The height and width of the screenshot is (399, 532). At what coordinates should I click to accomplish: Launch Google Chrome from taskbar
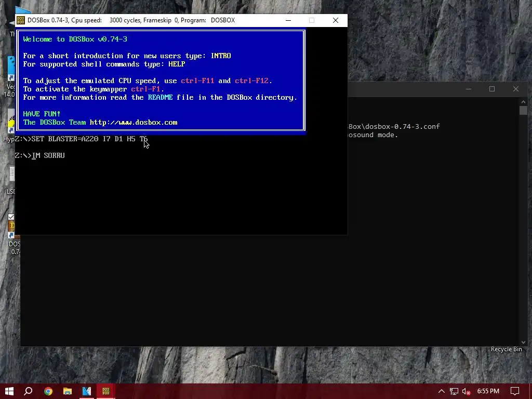48,391
